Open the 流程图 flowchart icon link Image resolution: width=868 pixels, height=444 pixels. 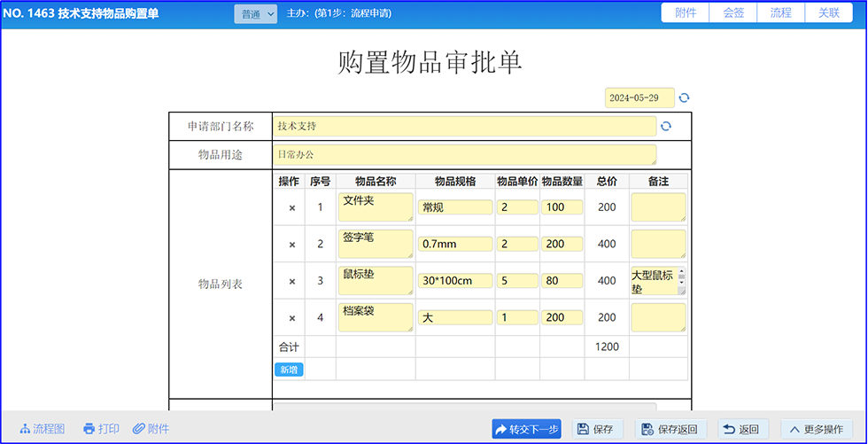[43, 429]
